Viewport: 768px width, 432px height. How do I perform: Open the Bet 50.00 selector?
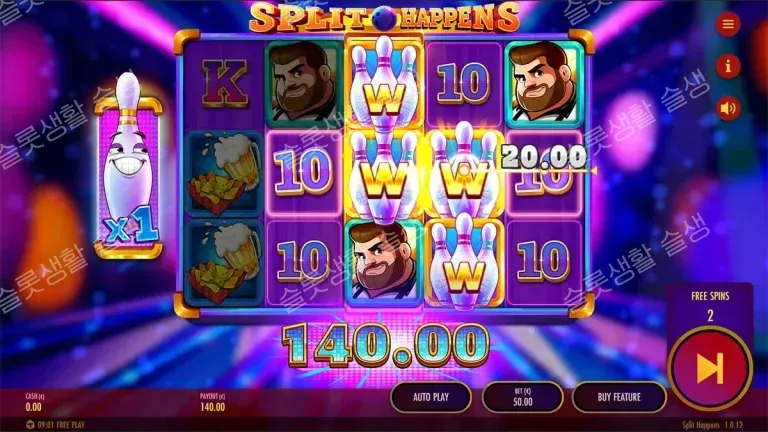pyautogui.click(x=523, y=397)
